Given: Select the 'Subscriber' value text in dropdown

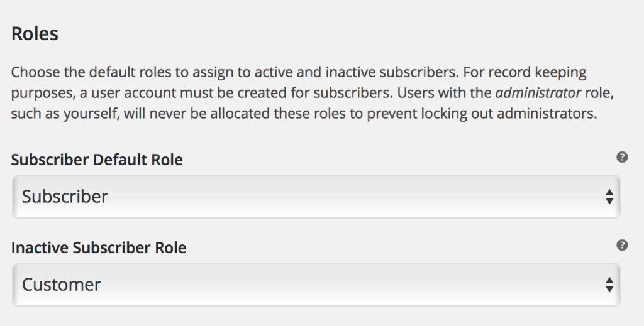Looking at the screenshot, I should (x=65, y=197).
